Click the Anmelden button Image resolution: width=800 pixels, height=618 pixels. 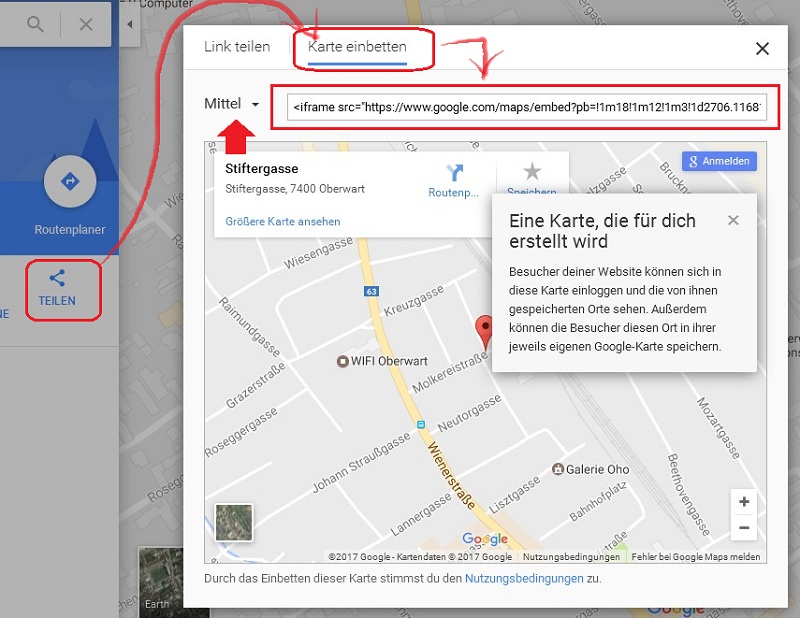719,161
